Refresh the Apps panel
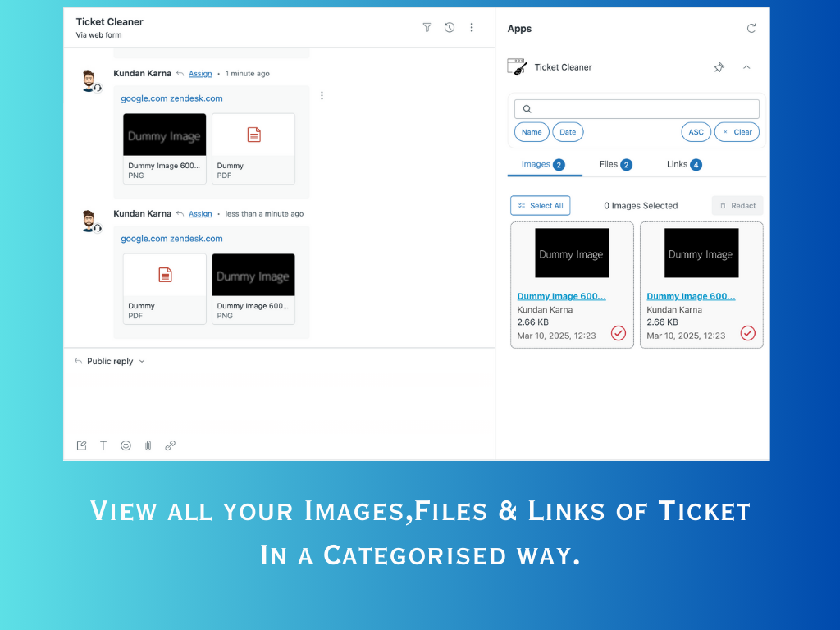 751,29
